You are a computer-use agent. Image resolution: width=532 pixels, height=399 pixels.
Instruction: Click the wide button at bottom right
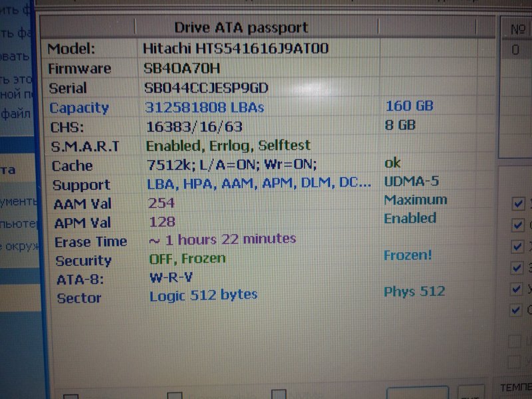(417, 394)
